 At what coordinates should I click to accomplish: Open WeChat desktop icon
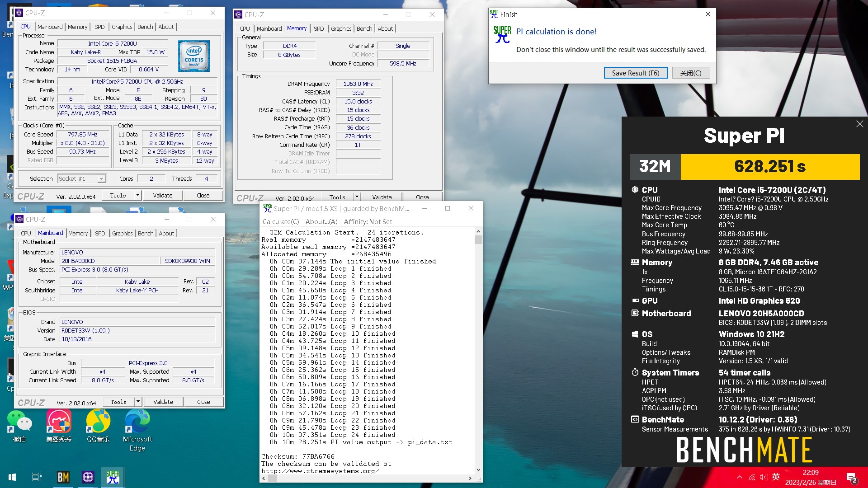19,426
